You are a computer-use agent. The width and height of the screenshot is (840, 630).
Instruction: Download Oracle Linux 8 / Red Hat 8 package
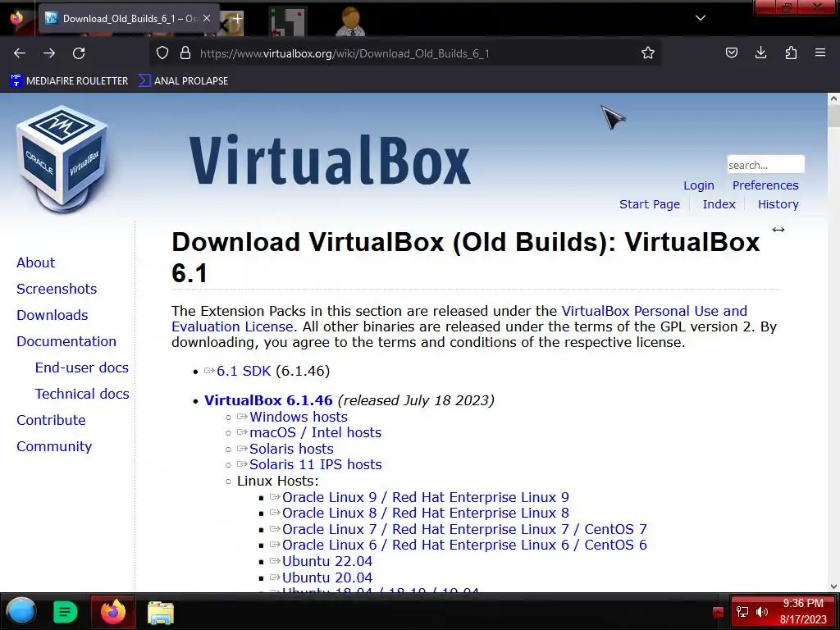coord(426,514)
